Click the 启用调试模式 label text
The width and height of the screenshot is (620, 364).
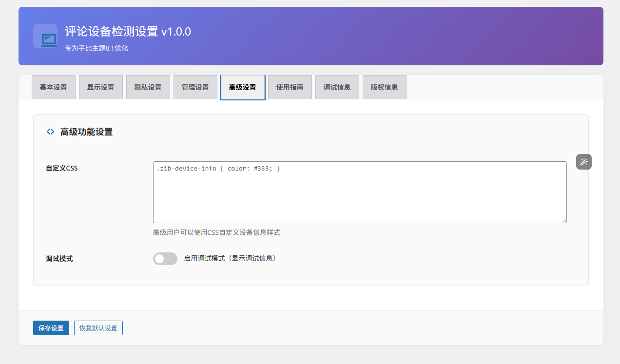(x=230, y=259)
